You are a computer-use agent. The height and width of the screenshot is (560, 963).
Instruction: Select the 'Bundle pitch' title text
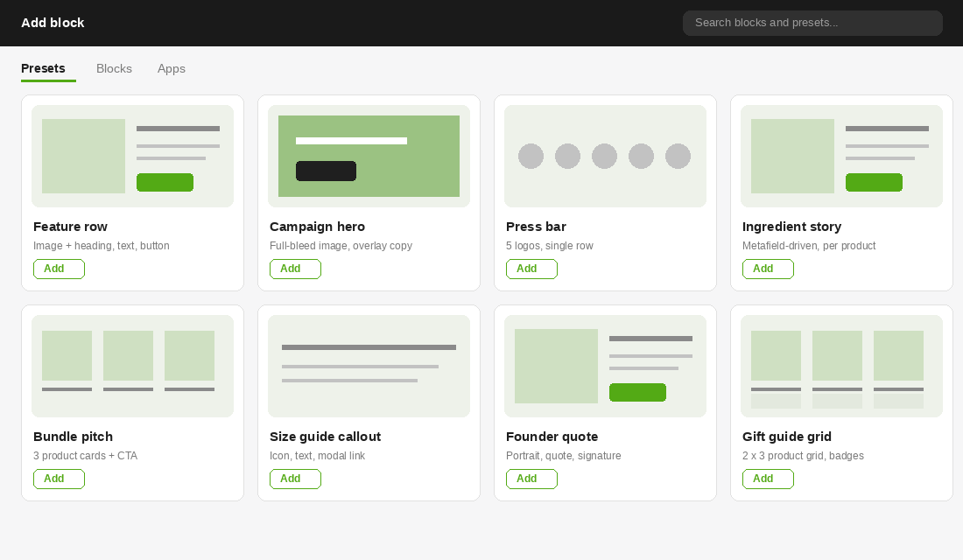pos(73,437)
